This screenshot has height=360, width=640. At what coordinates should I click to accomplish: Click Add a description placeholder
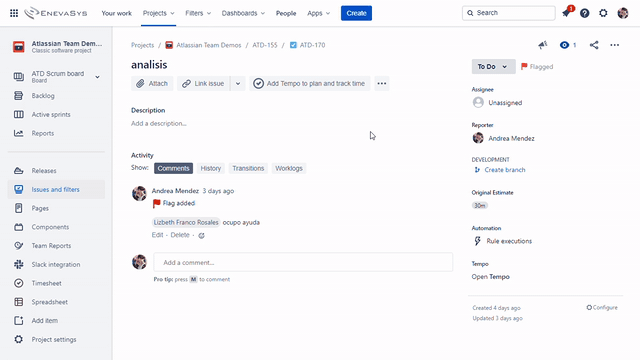pyautogui.click(x=159, y=123)
